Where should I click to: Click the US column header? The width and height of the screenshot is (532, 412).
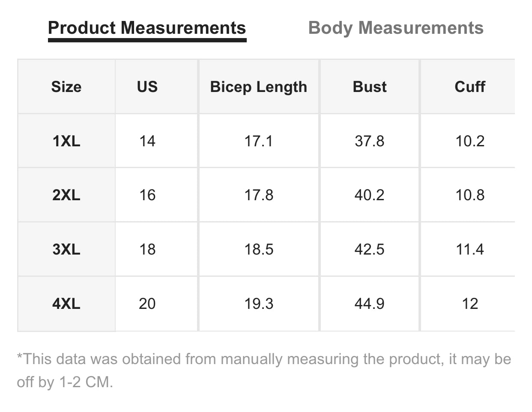coord(147,87)
